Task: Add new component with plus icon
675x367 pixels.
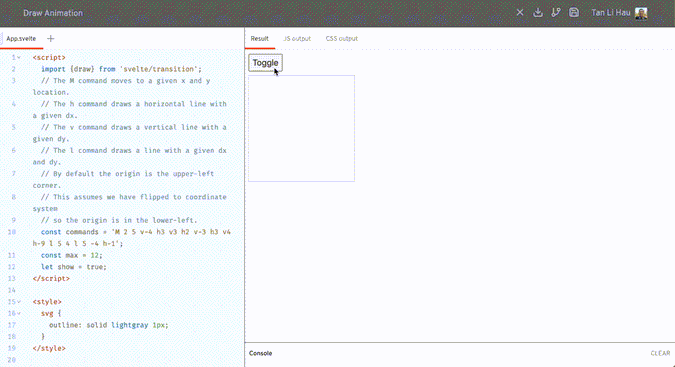Action: click(50, 38)
